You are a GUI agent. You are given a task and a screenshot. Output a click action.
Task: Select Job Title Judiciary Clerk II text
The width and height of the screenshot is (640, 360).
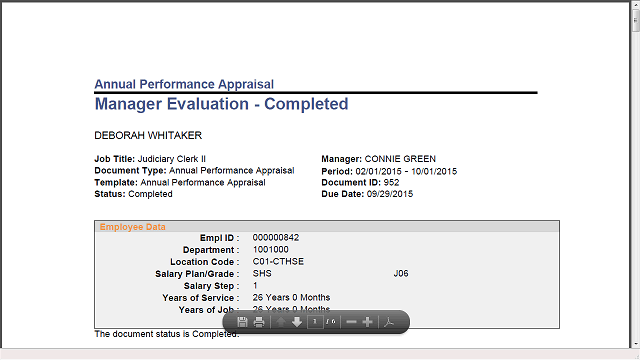point(150,159)
